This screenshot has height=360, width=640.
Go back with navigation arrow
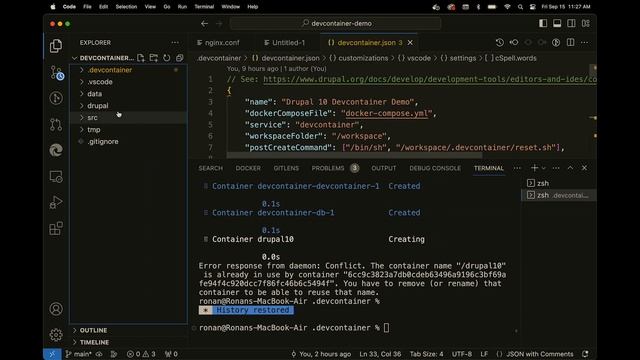point(204,24)
